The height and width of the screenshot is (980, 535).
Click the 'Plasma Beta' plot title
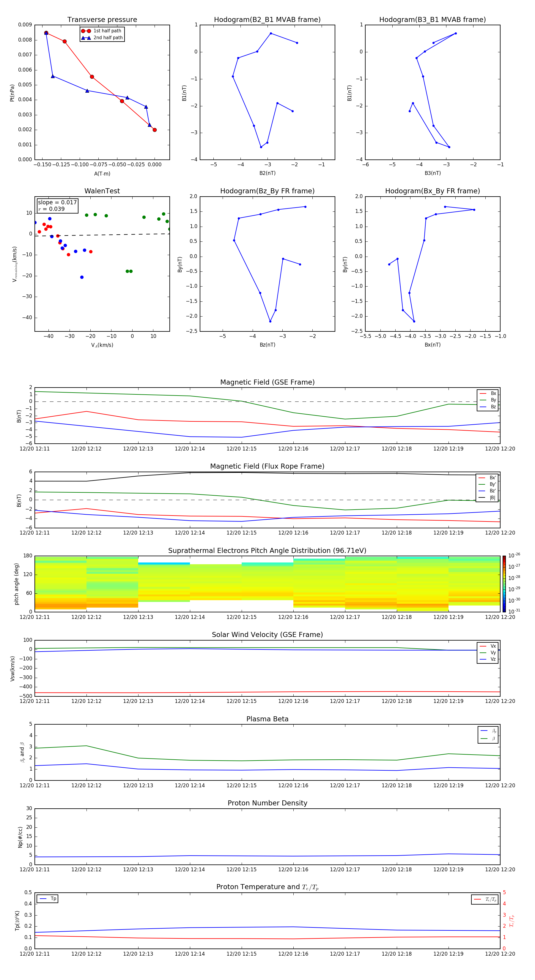click(267, 719)
